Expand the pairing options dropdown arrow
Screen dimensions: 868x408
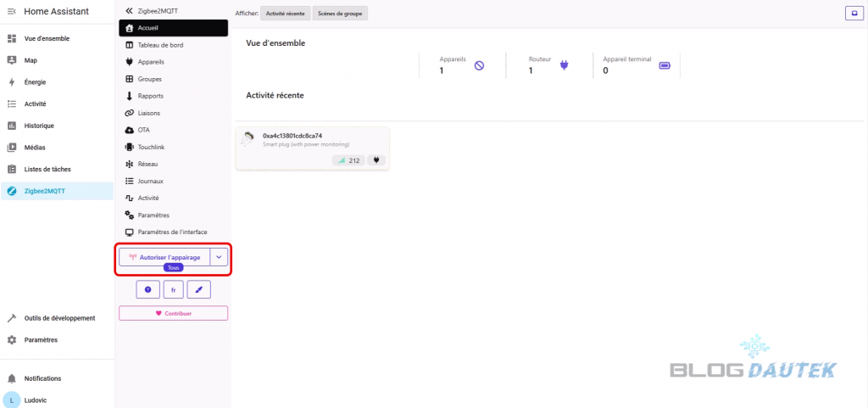219,257
